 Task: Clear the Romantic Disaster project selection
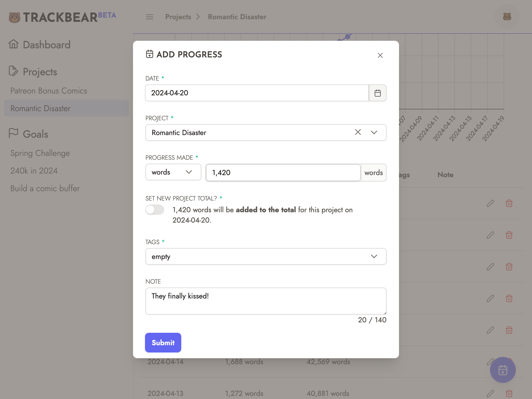point(358,132)
